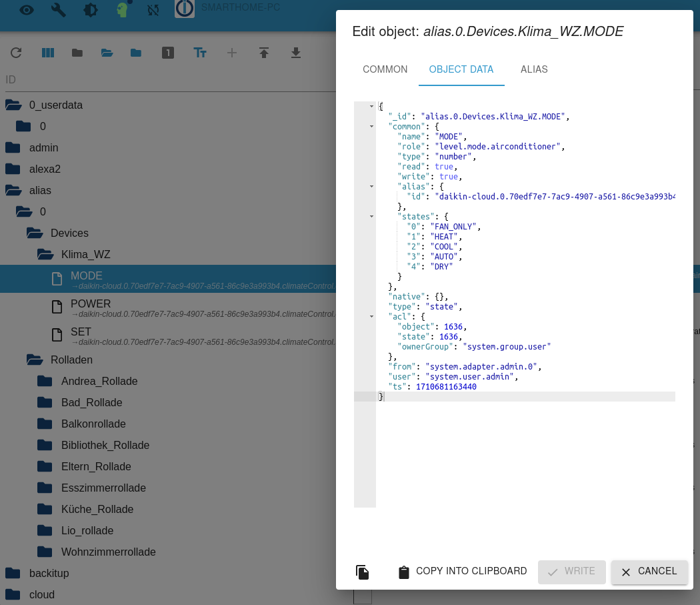Click the green expert mode head icon
The width and height of the screenshot is (700, 605).
click(122, 9)
